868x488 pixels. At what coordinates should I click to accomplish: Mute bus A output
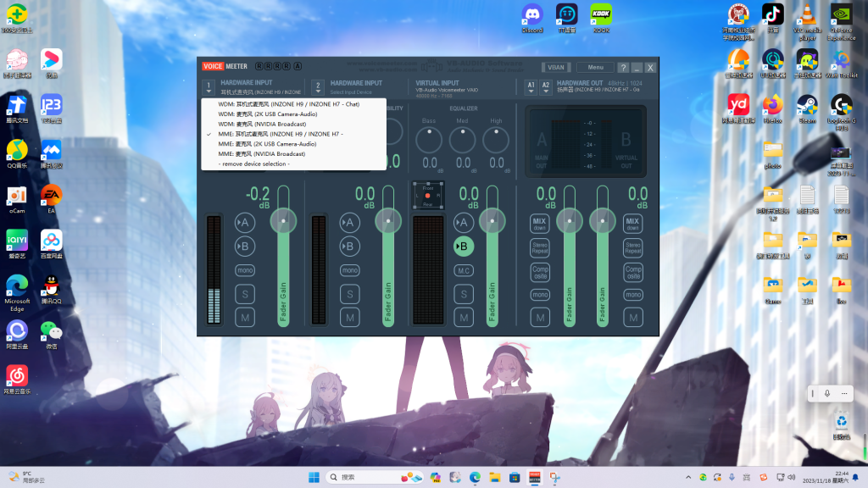540,318
